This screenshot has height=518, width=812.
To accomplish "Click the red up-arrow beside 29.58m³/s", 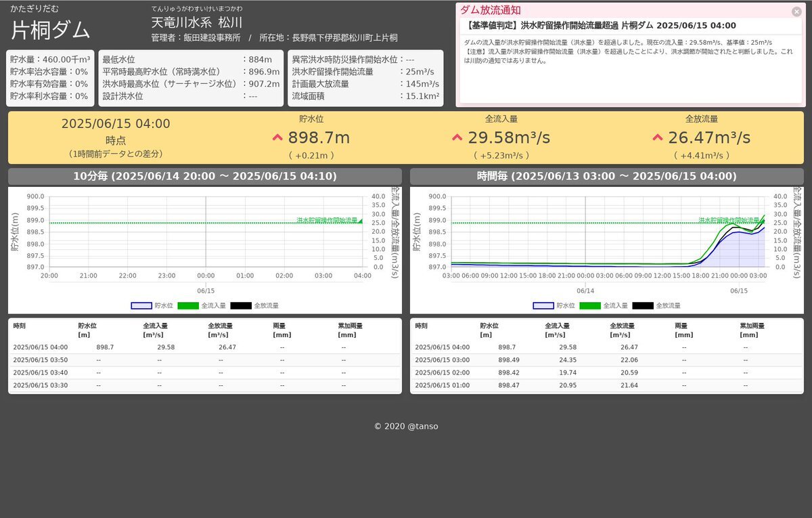I will [x=457, y=138].
